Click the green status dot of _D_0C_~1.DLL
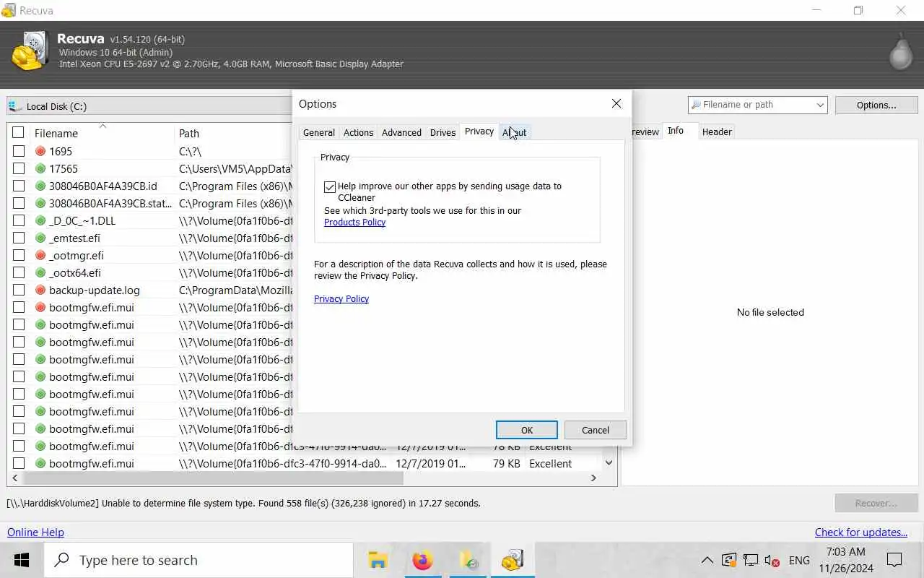The image size is (924, 578). pyautogui.click(x=40, y=220)
